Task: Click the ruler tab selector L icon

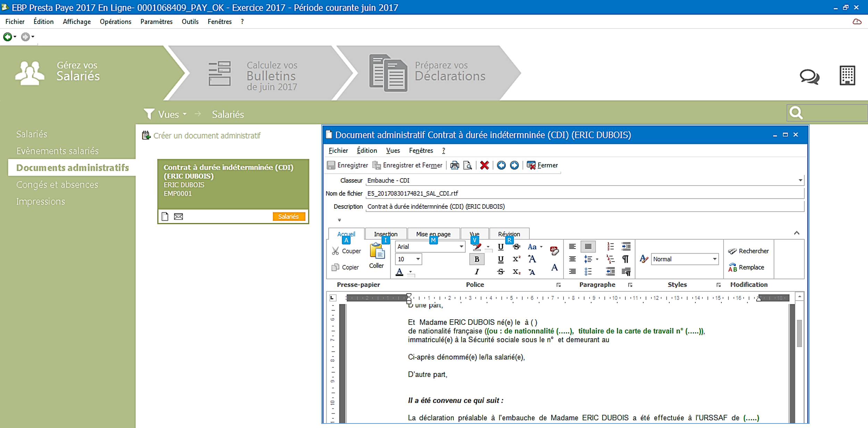Action: tap(333, 298)
